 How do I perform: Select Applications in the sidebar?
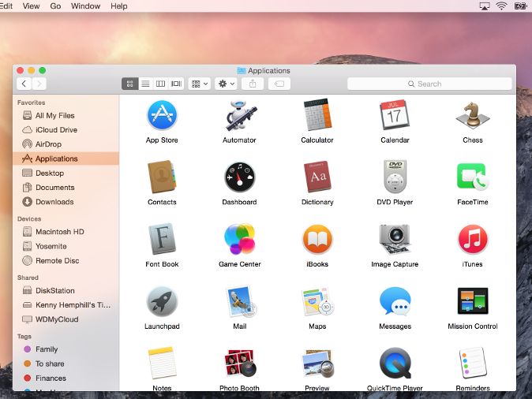[x=66, y=158]
